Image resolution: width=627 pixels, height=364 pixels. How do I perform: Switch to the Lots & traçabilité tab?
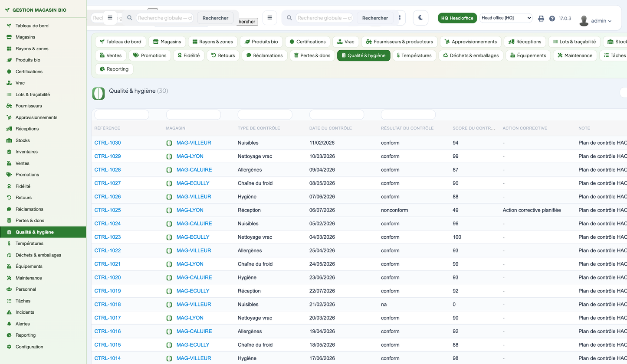[x=574, y=42]
